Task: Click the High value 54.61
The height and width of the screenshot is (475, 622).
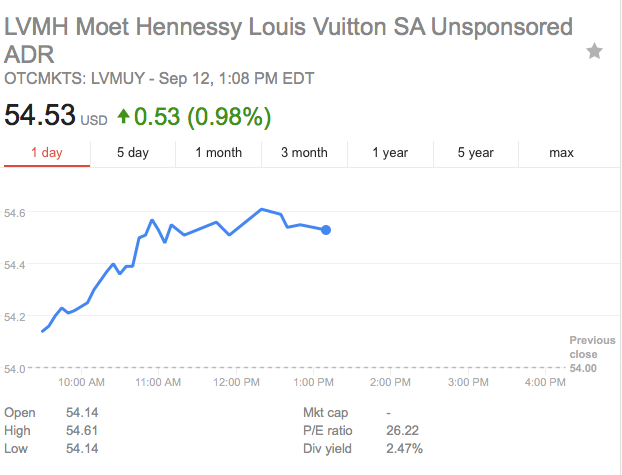Action: point(82,431)
